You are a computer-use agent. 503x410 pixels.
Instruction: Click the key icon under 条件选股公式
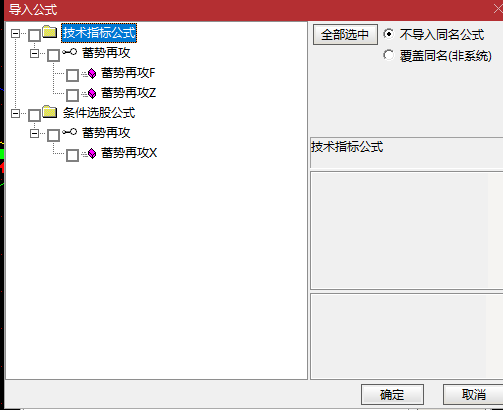pyautogui.click(x=70, y=132)
